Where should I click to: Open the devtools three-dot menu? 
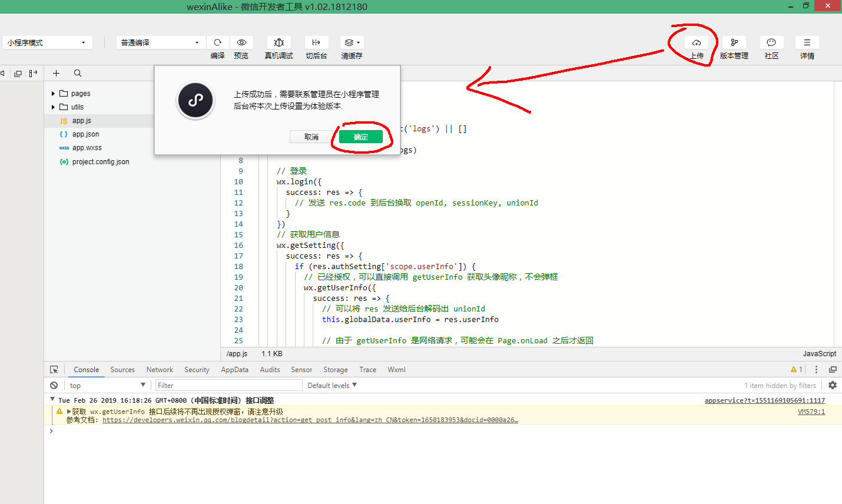pyautogui.click(x=816, y=370)
